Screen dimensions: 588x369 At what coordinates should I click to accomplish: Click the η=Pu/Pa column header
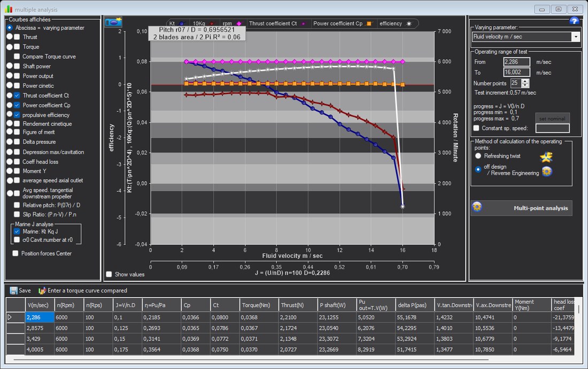(x=161, y=305)
